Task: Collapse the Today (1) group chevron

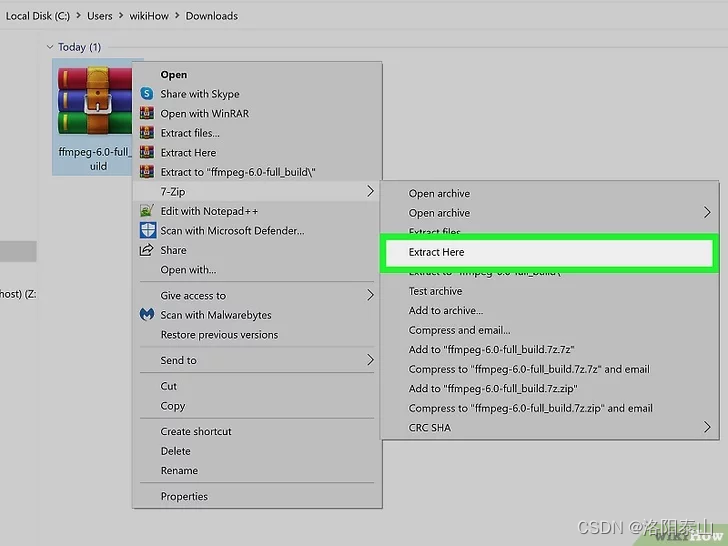Action: [50, 47]
